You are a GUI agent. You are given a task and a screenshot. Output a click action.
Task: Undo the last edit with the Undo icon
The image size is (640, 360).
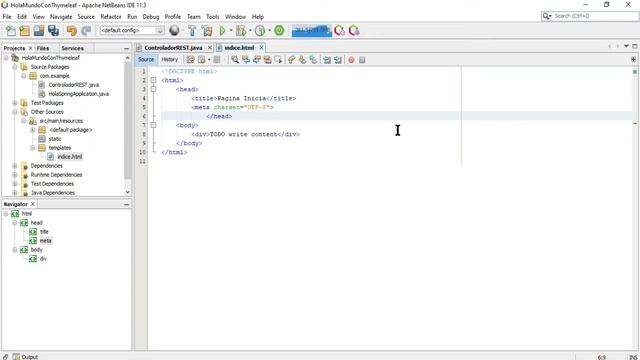(x=72, y=31)
